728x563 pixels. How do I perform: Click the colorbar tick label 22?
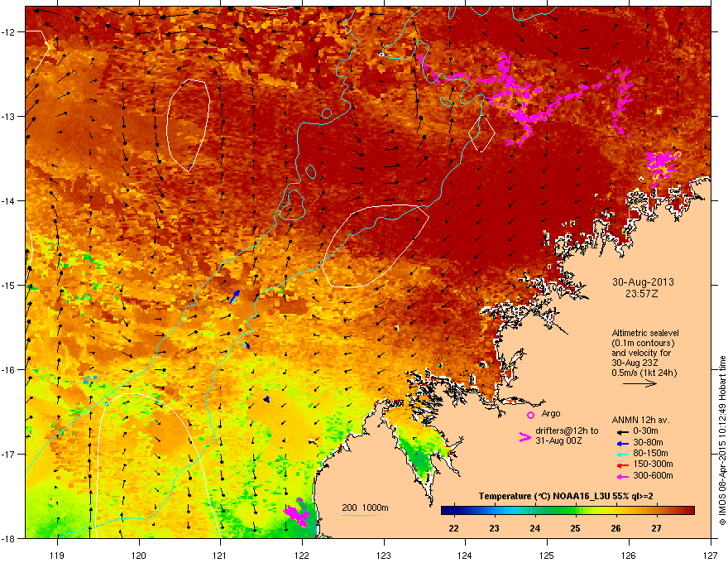coord(453,528)
